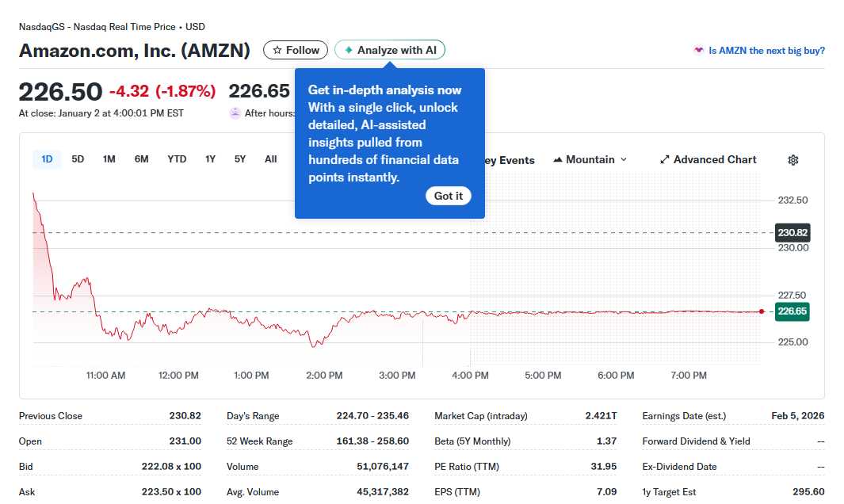Image resolution: width=844 pixels, height=504 pixels.
Task: Switch to the All time range
Action: click(270, 158)
